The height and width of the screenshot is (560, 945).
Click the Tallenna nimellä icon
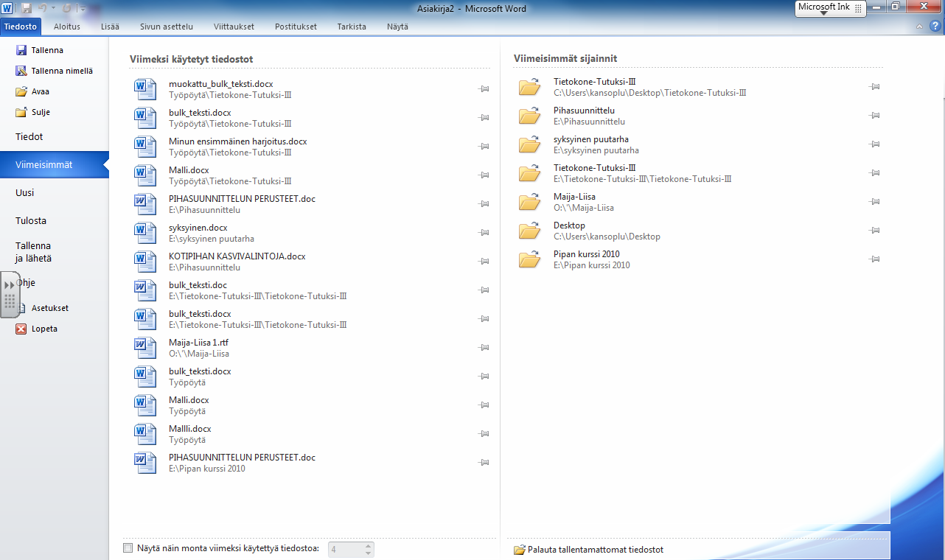pos(21,71)
